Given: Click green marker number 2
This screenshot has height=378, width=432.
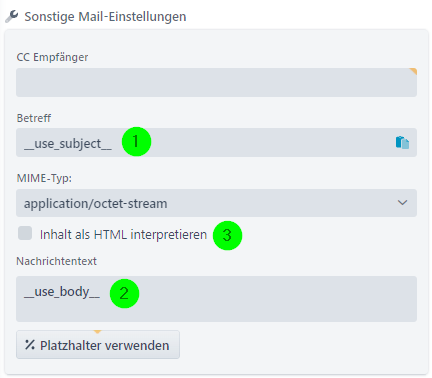Looking at the screenshot, I should tap(124, 293).
